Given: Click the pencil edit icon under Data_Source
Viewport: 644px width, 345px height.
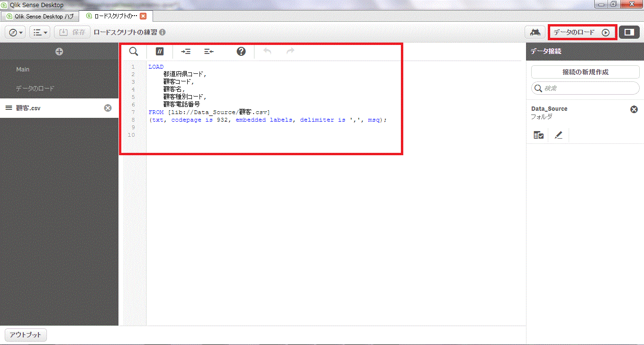Looking at the screenshot, I should point(558,135).
